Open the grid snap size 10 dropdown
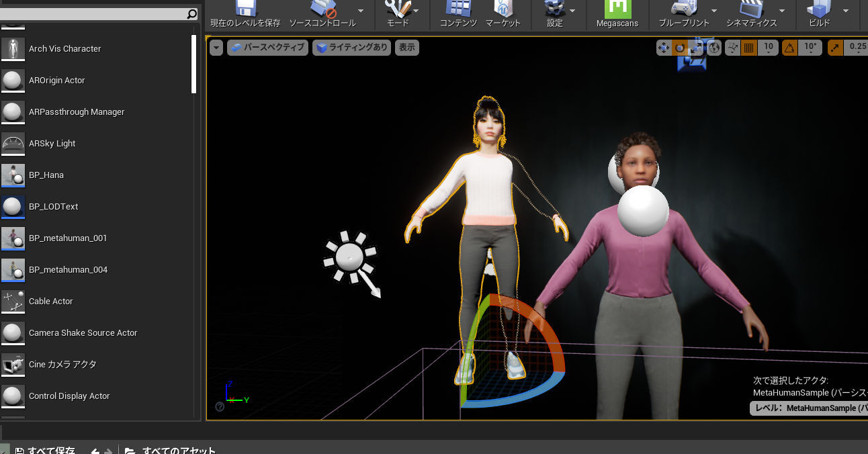This screenshot has height=454, width=868. (x=768, y=48)
